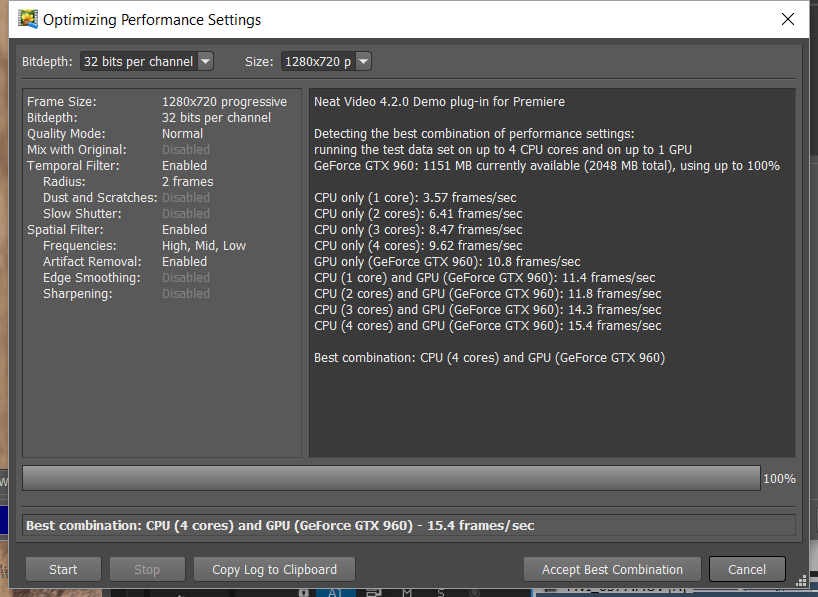
Task: Click the Start button
Action: (x=63, y=569)
